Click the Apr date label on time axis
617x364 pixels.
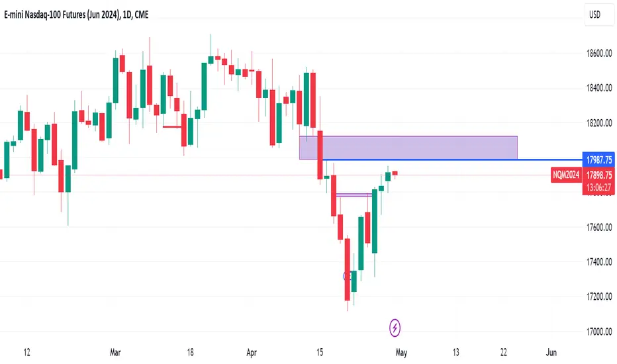click(x=252, y=352)
